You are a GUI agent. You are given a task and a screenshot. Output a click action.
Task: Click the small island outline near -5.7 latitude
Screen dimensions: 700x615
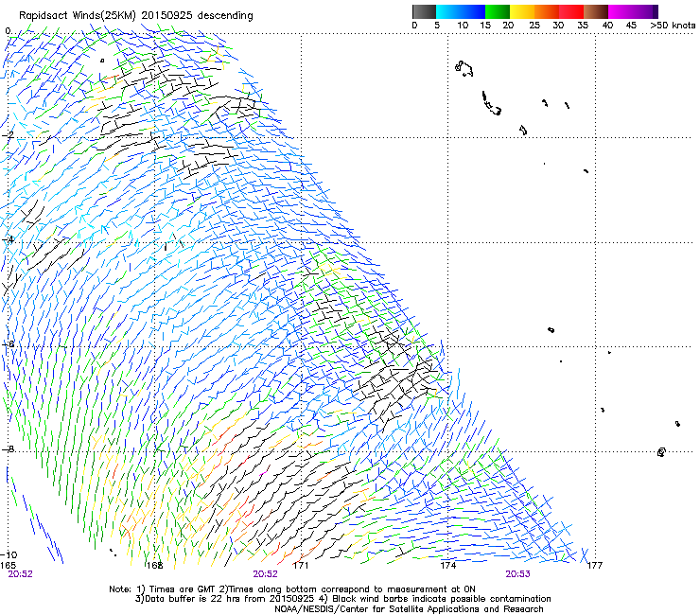551,330
